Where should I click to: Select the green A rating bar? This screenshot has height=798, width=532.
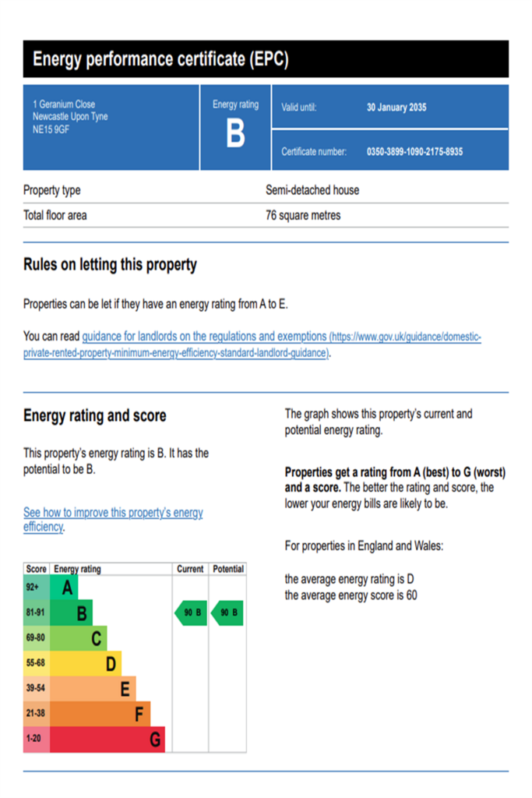pos(64,588)
